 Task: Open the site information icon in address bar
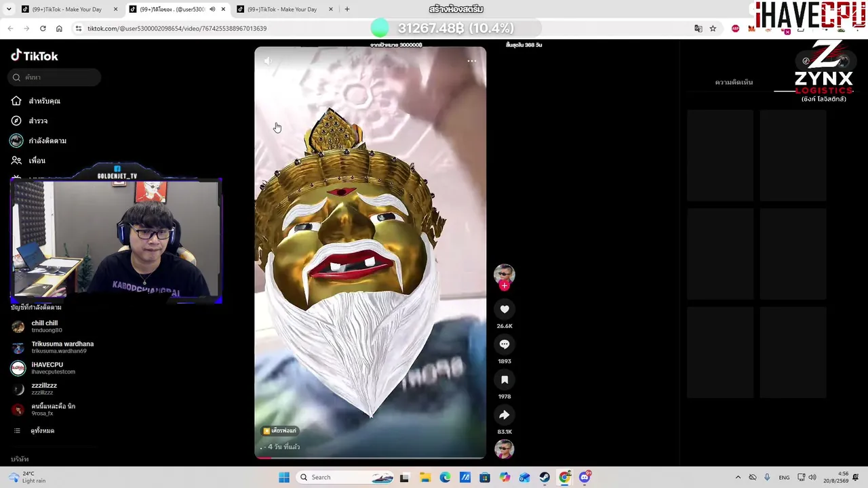pos(79,28)
